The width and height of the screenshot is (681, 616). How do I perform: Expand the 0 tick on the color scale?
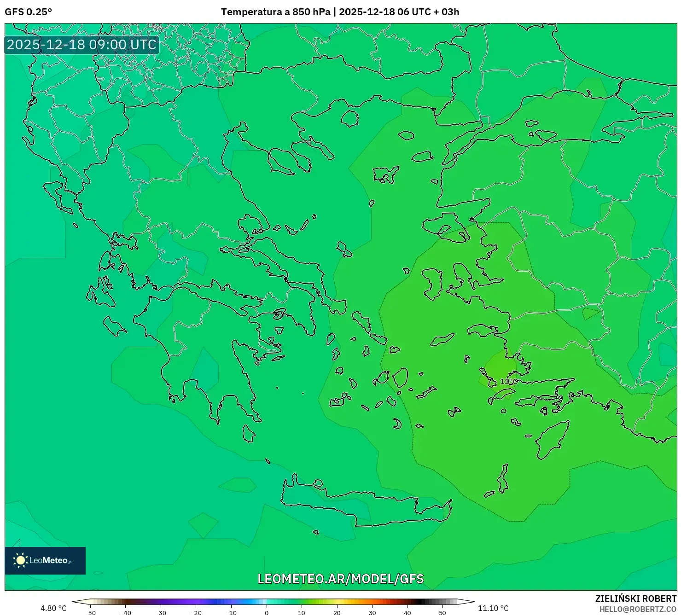click(266, 612)
